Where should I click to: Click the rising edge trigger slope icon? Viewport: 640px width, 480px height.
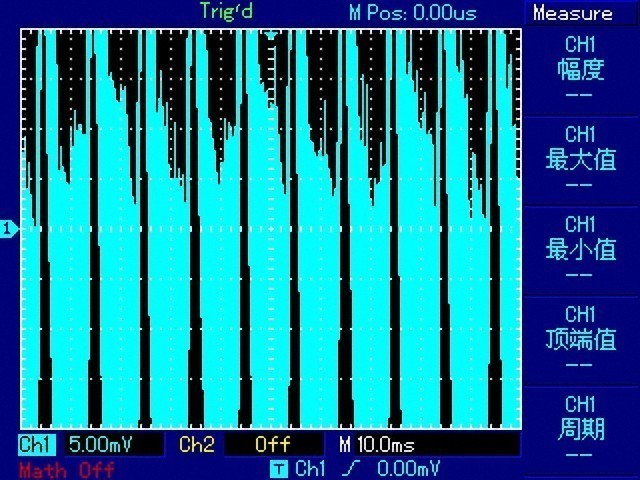coord(350,469)
